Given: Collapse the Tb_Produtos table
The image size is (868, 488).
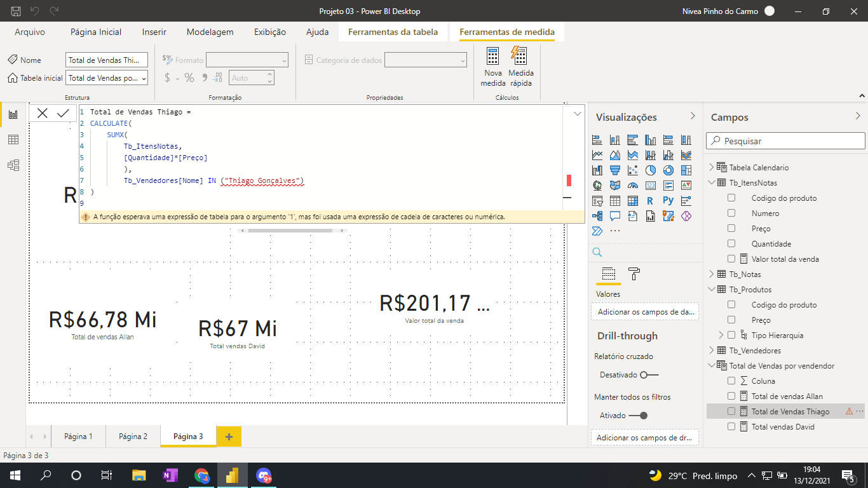Looking at the screenshot, I should [x=711, y=290].
